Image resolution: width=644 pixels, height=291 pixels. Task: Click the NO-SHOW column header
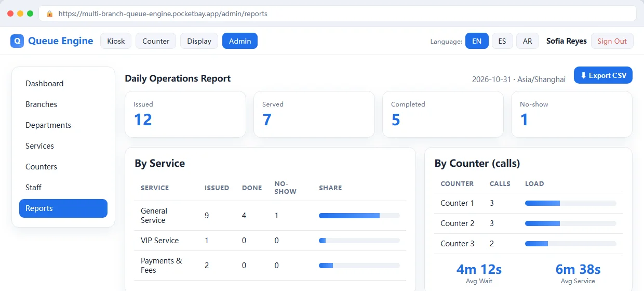pos(286,188)
